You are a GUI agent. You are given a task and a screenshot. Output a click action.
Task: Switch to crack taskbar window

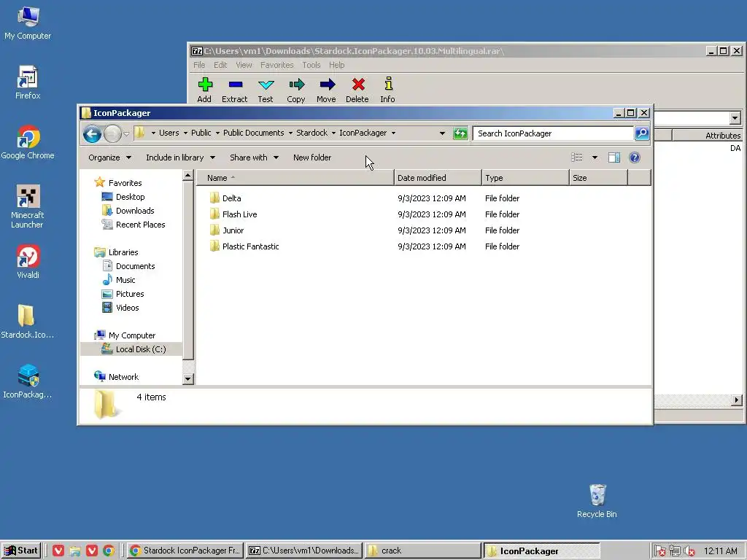423,551
